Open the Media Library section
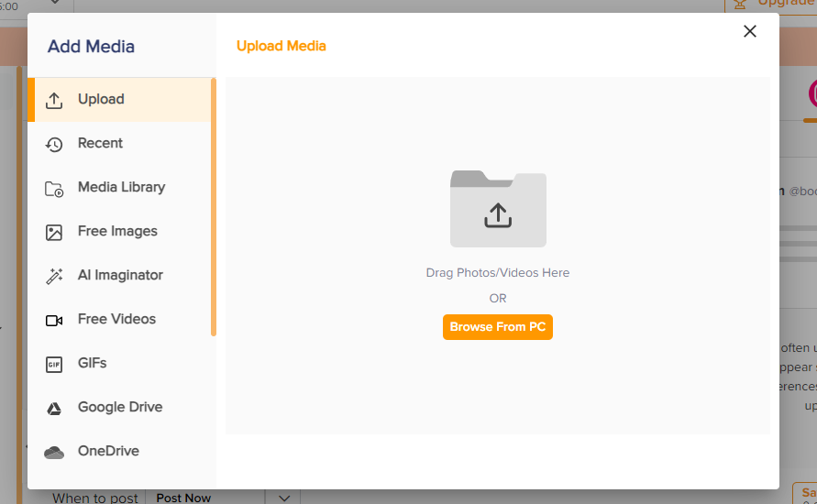 coord(120,187)
